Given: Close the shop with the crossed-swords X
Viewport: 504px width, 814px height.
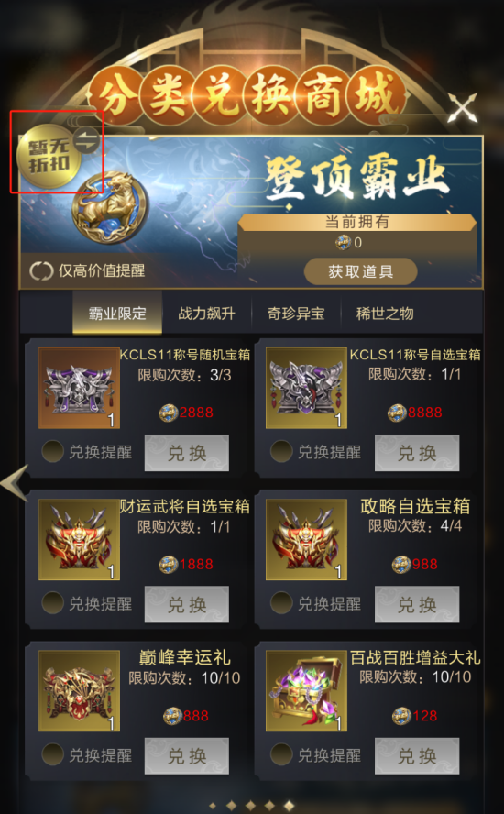Looking at the screenshot, I should tap(462, 108).
